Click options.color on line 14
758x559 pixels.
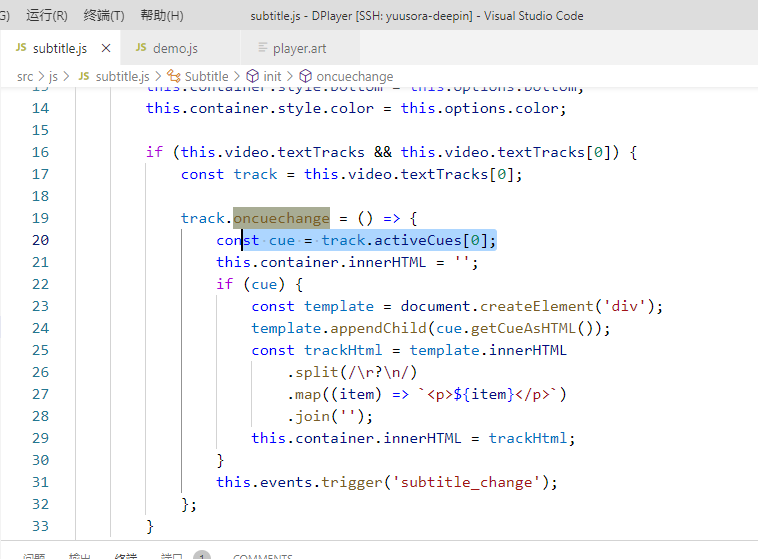pos(501,108)
